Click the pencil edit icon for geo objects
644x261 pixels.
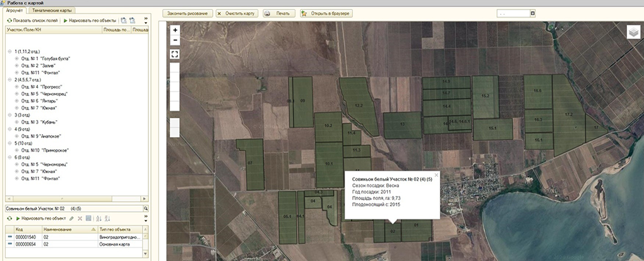[x=71, y=218]
